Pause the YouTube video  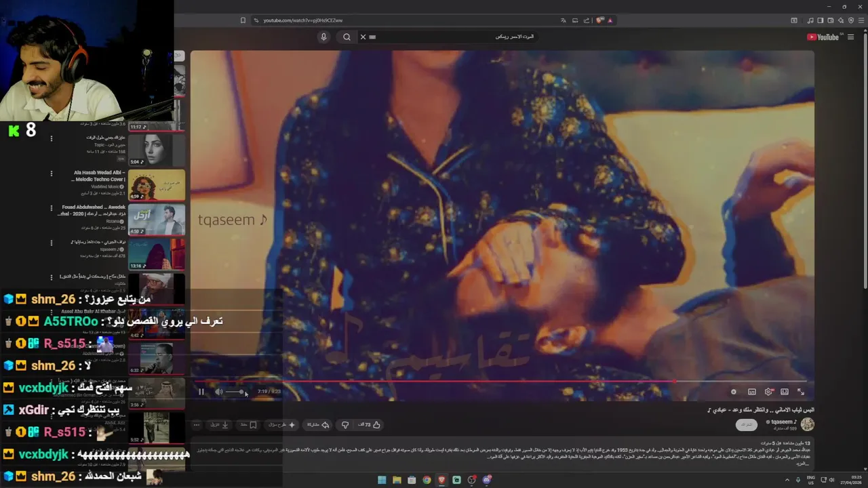(201, 391)
